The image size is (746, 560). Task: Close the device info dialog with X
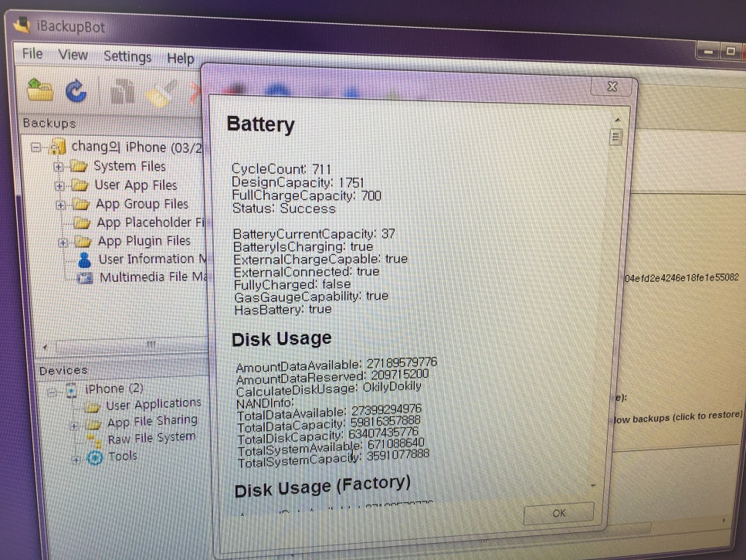pyautogui.click(x=612, y=86)
